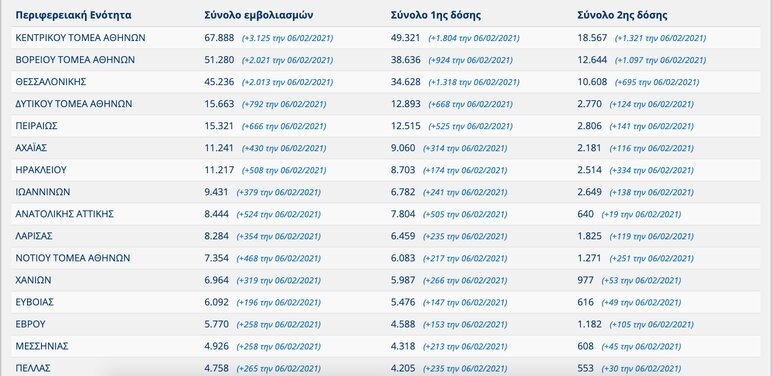
Task: Click the second dose total 18.567
Action: point(592,38)
